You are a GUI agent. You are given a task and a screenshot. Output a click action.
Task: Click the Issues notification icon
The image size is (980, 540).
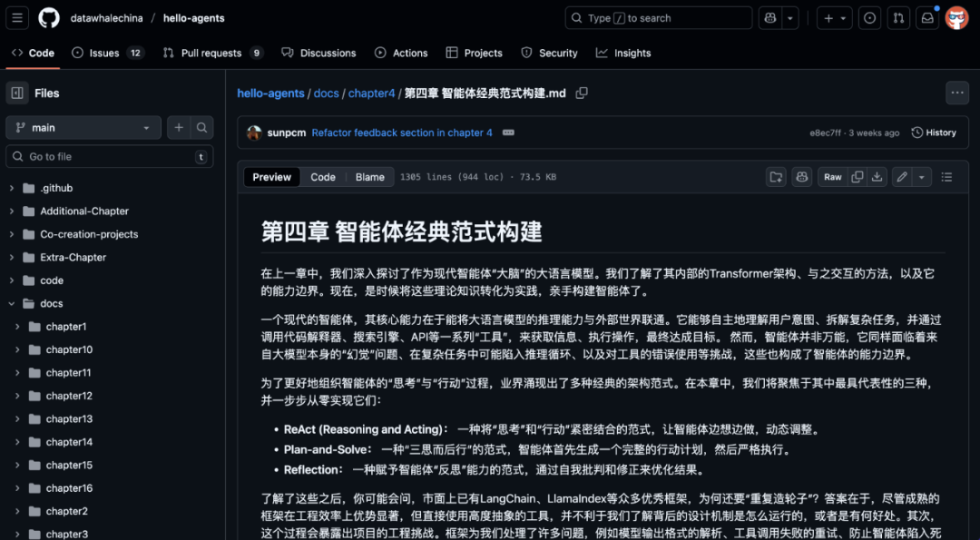point(868,17)
